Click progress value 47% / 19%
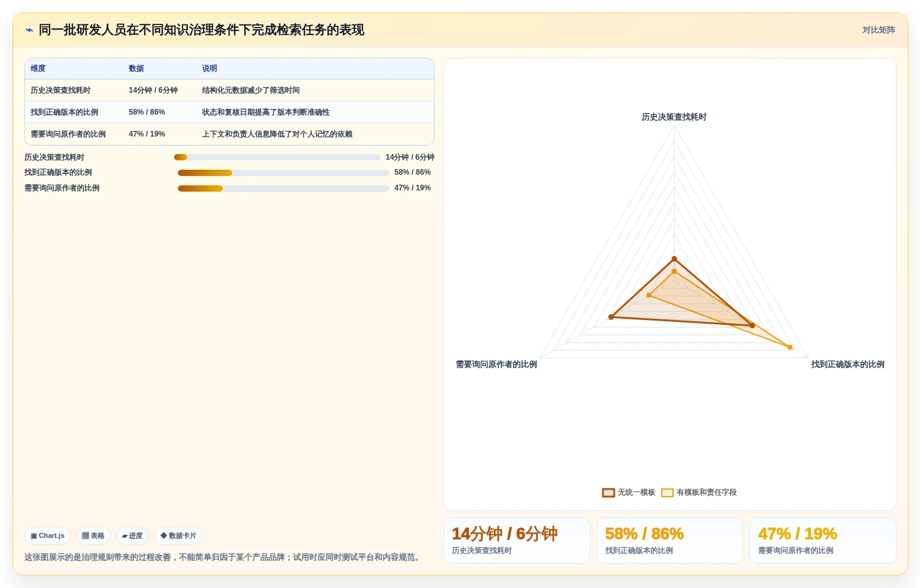The width and height of the screenshot is (921, 588). (413, 188)
